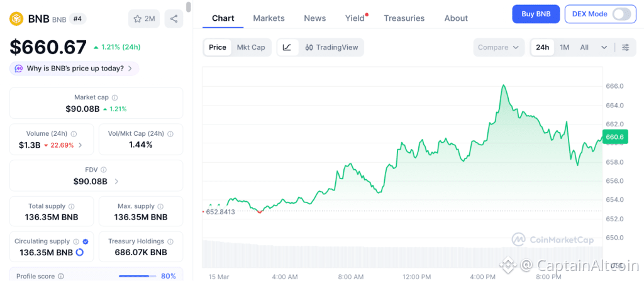This screenshot has width=644, height=281.
Task: Click the Profile score info icon
Action: pos(60,276)
